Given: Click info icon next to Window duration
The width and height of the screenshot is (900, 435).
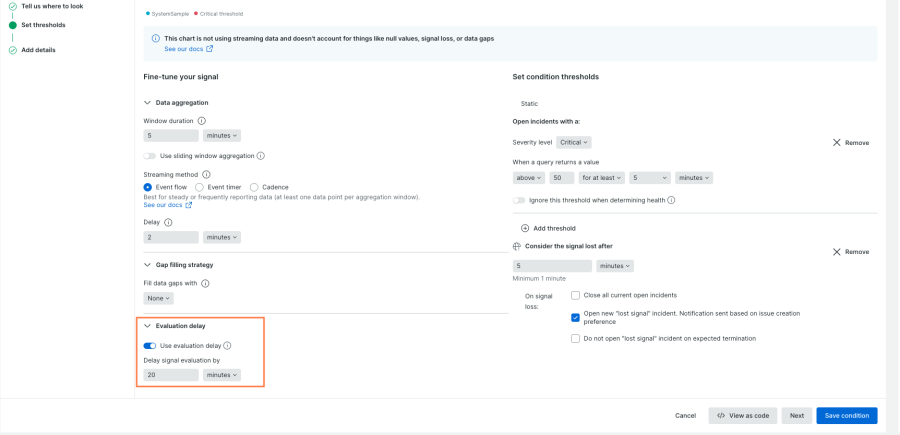Looking at the screenshot, I should click(x=201, y=121).
